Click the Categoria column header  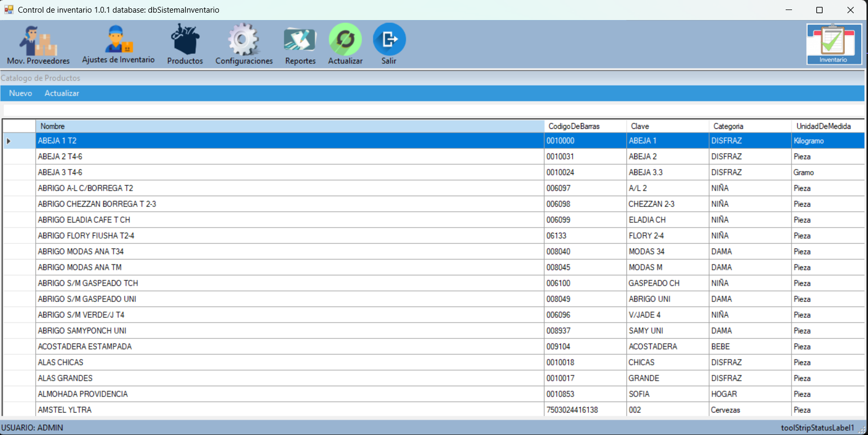[x=749, y=126]
